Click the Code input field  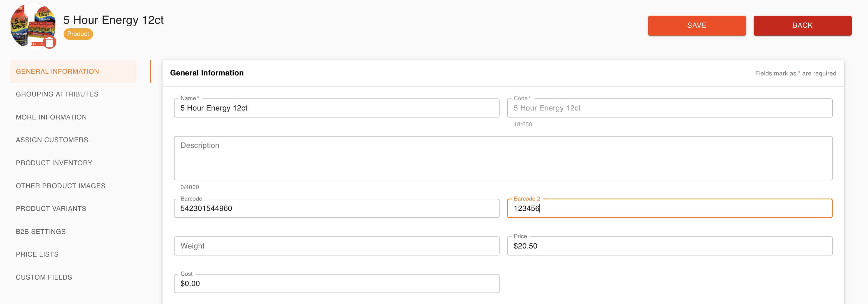point(670,108)
